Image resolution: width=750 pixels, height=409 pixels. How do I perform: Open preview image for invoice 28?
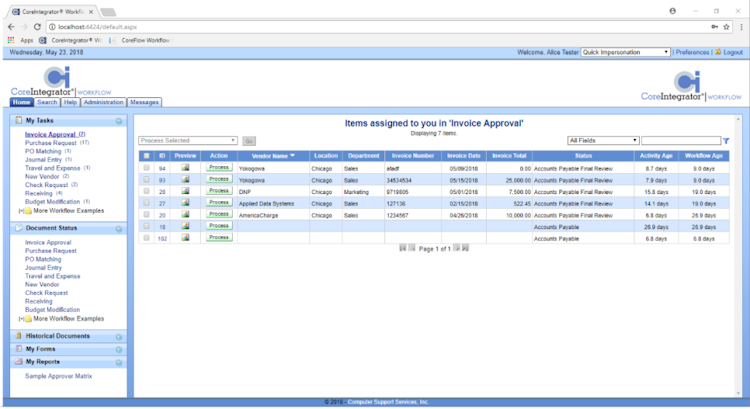pos(185,191)
